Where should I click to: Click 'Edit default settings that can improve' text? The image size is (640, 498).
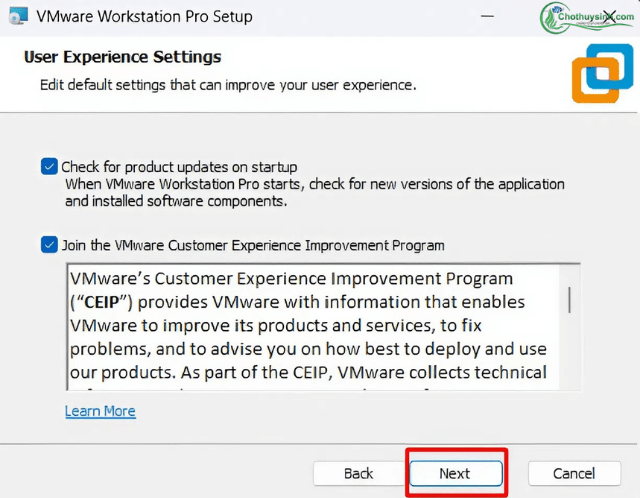228,85
